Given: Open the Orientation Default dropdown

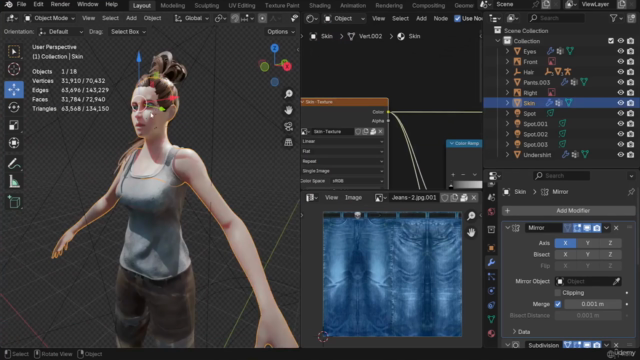Looking at the screenshot, I should pos(61,31).
